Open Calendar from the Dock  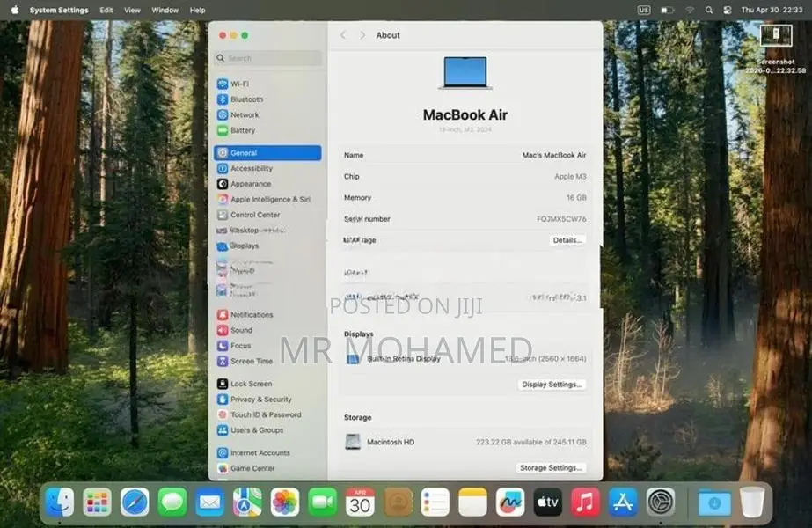point(360,502)
